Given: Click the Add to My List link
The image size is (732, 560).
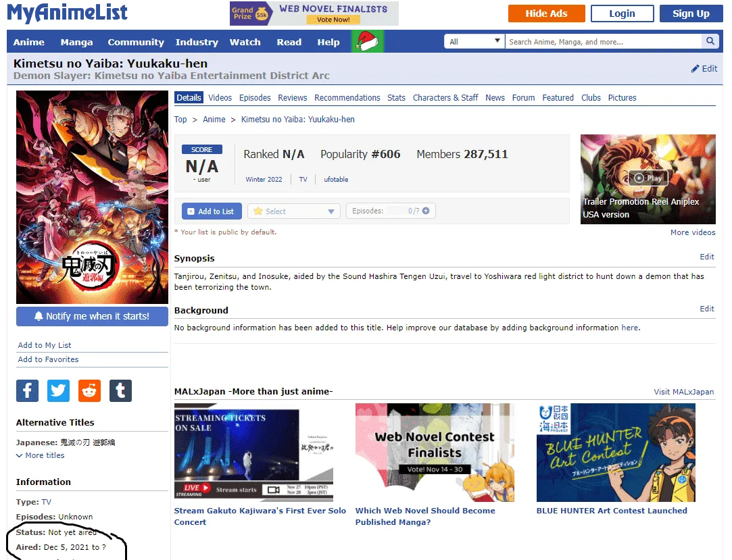Looking at the screenshot, I should click(45, 345).
